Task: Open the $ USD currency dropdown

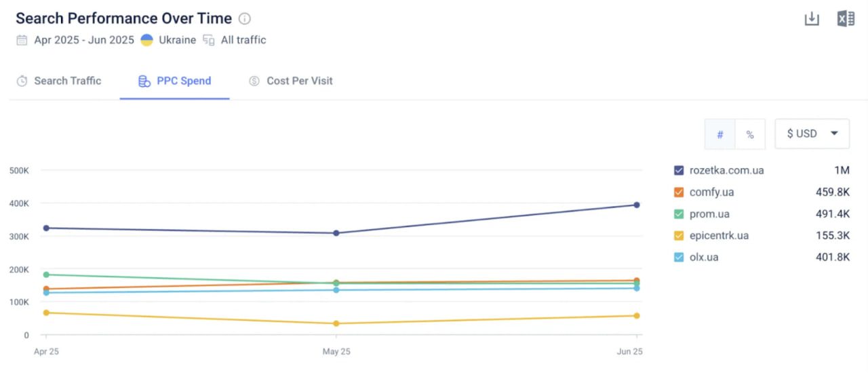Action: (x=812, y=134)
